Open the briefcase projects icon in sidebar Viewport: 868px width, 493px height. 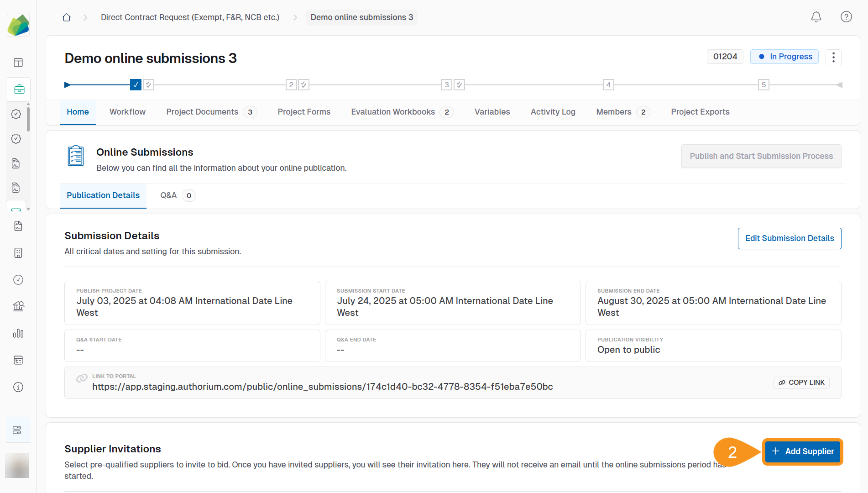pyautogui.click(x=19, y=89)
